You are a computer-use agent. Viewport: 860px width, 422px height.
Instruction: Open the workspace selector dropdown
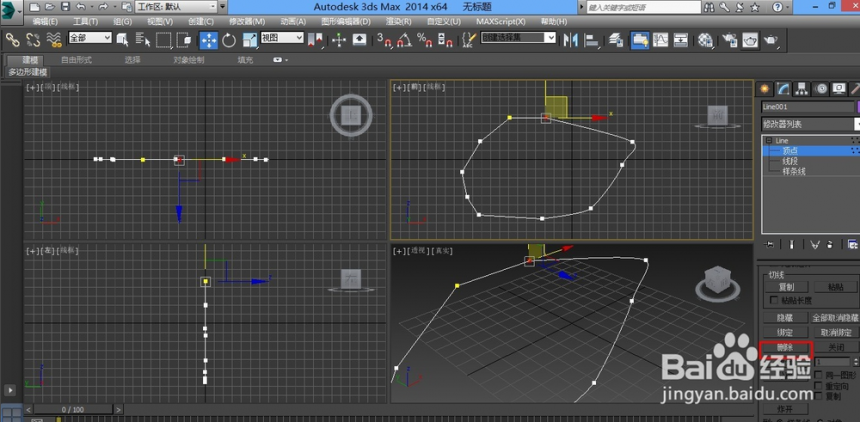coord(176,7)
